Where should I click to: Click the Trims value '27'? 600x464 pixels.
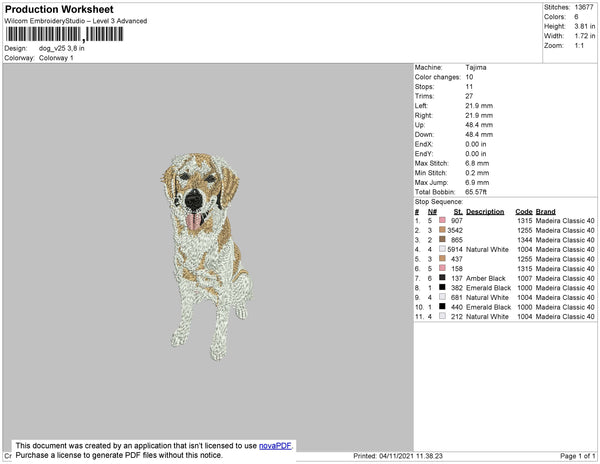pyautogui.click(x=469, y=96)
